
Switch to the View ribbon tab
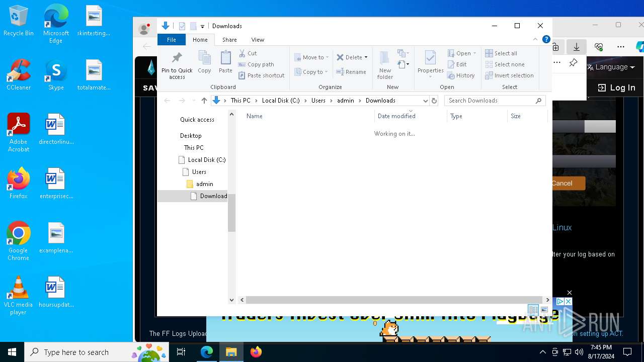[x=258, y=40]
